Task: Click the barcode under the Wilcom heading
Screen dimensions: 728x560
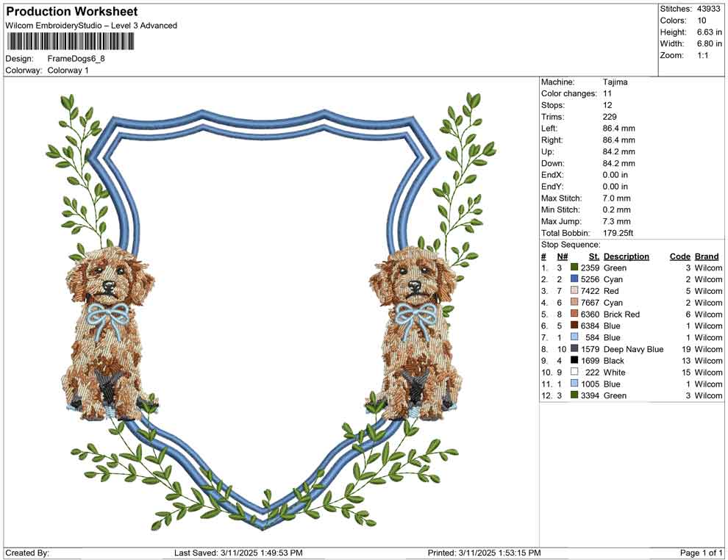Action: coord(70,42)
